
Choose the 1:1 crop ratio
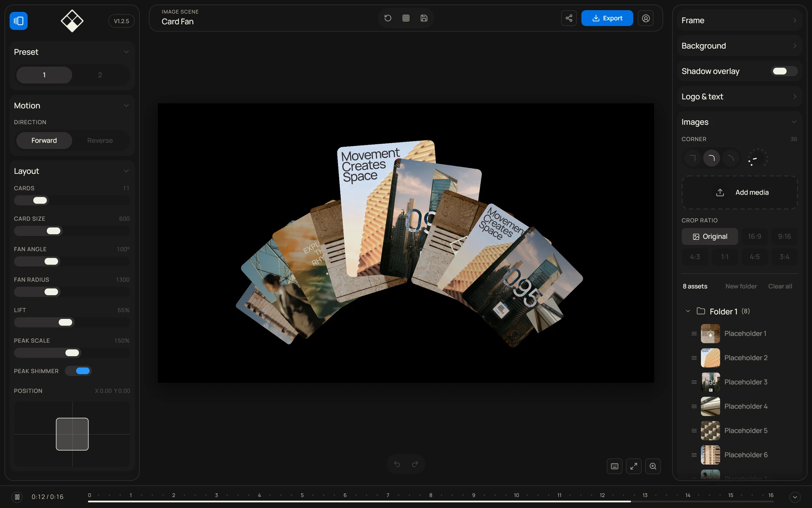click(725, 257)
